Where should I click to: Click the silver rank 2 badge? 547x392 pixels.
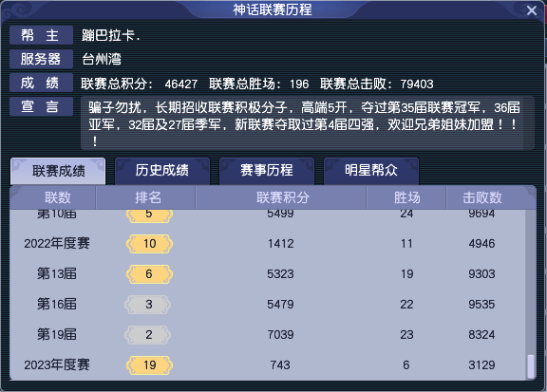coord(148,334)
